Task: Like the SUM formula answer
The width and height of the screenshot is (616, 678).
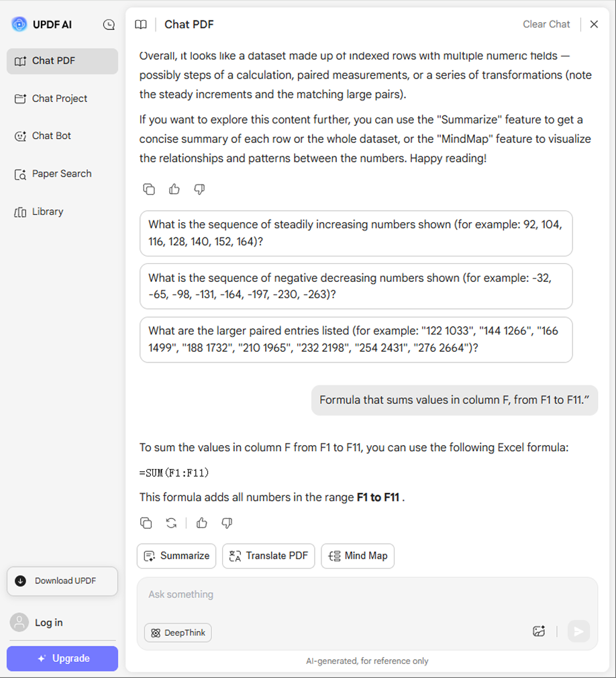Action: 202,523
